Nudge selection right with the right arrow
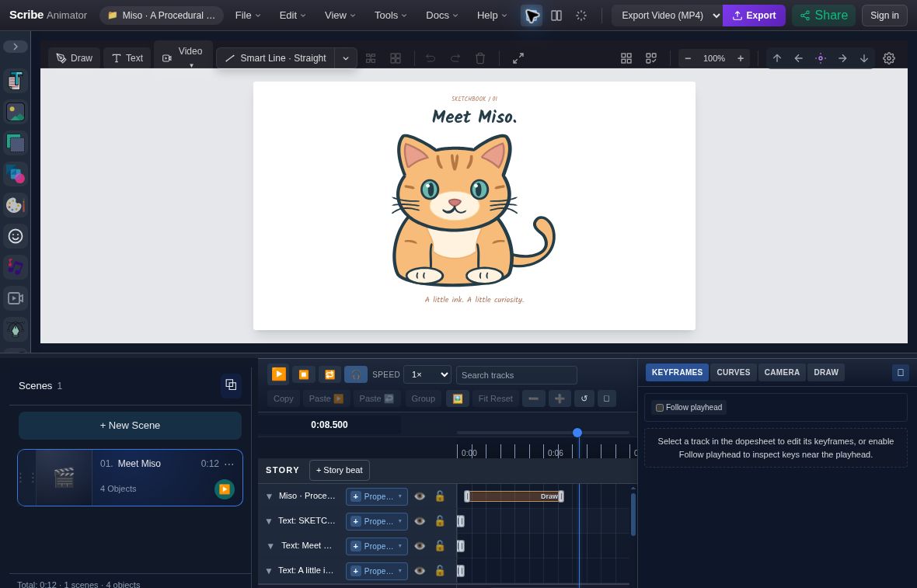 coord(842,58)
